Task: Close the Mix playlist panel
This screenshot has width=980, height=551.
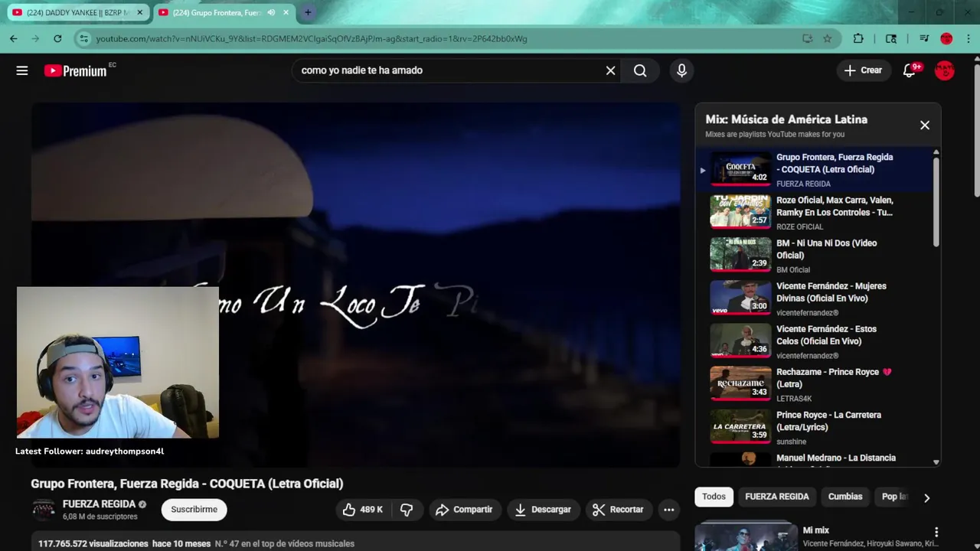Action: 924,126
